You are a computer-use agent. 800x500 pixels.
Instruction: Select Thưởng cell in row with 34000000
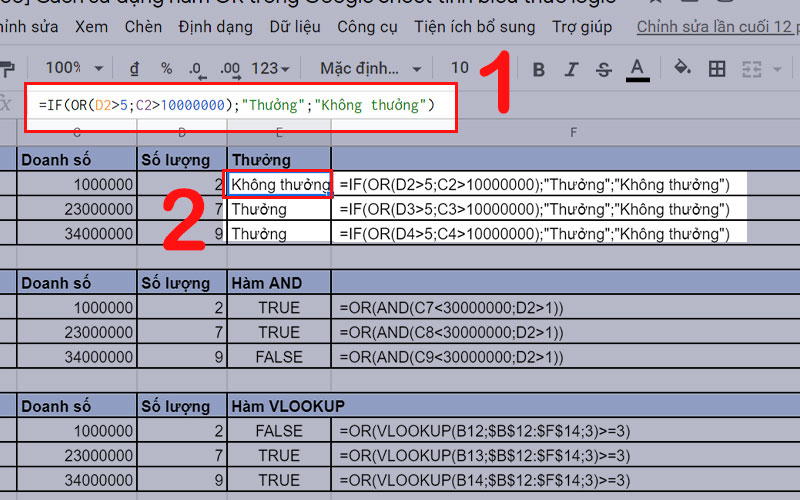279,234
